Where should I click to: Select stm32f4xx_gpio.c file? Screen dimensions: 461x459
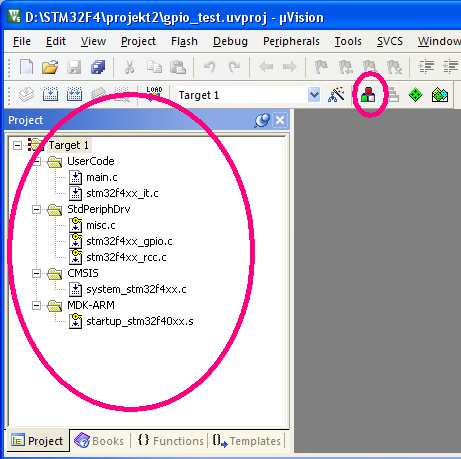pyautogui.click(x=129, y=241)
